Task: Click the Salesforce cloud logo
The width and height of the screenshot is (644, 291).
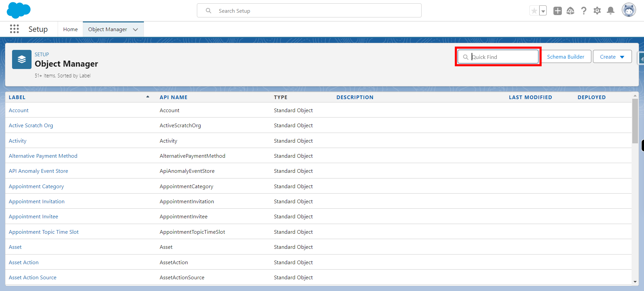Action: [18, 10]
